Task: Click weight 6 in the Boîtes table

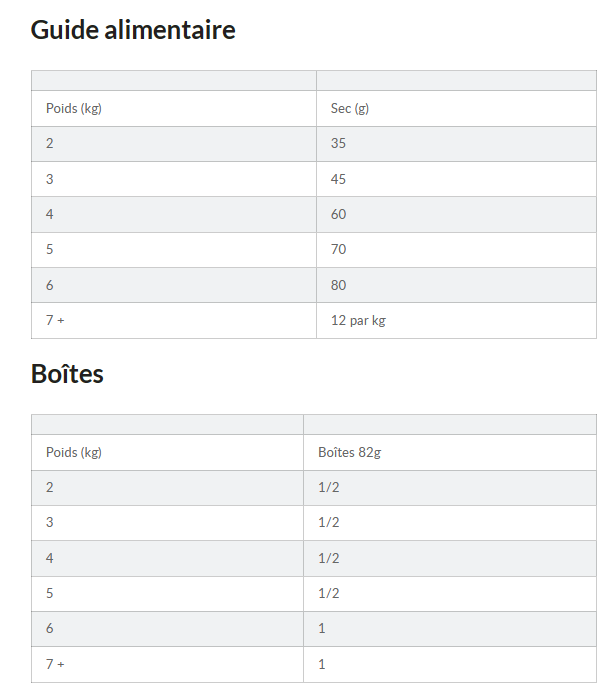Action: click(50, 628)
